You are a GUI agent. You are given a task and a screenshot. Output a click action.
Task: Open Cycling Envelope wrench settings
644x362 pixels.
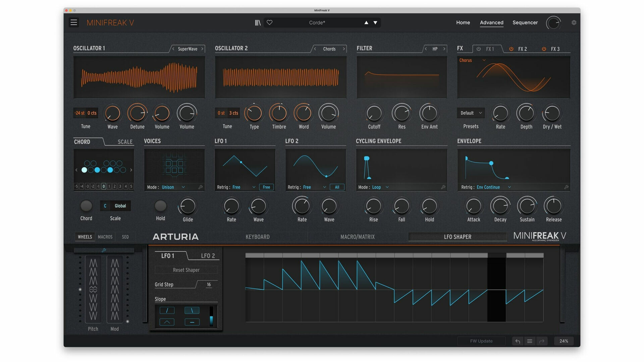pos(443,187)
